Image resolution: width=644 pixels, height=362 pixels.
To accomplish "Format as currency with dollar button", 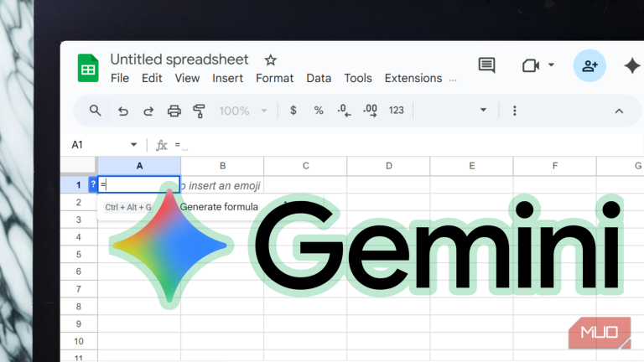I will 293,111.
